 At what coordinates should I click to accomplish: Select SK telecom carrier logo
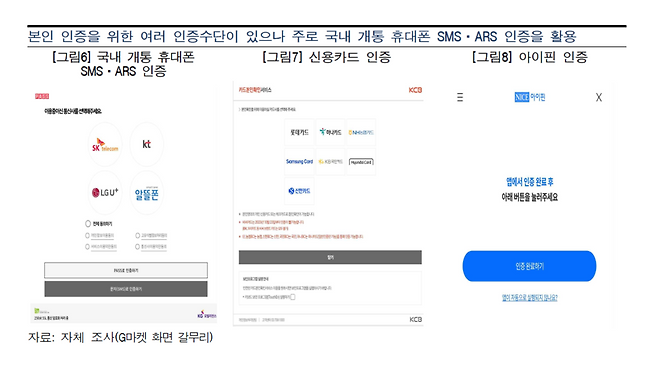click(105, 145)
